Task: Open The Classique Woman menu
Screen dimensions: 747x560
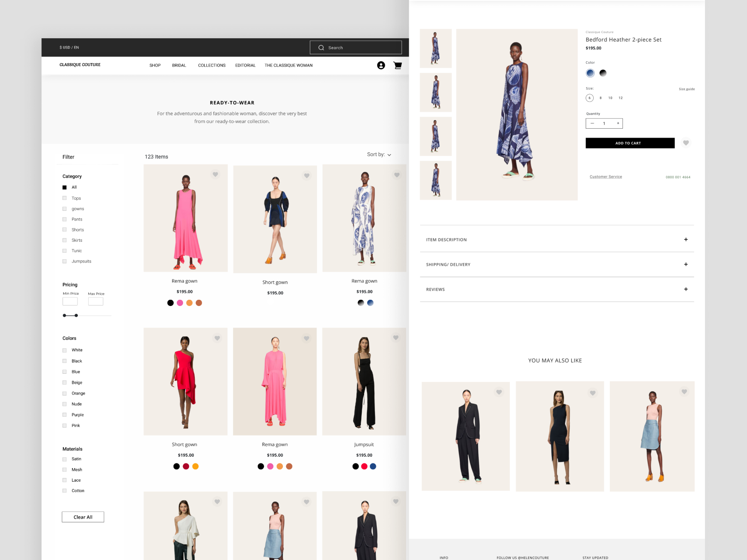Action: (289, 66)
